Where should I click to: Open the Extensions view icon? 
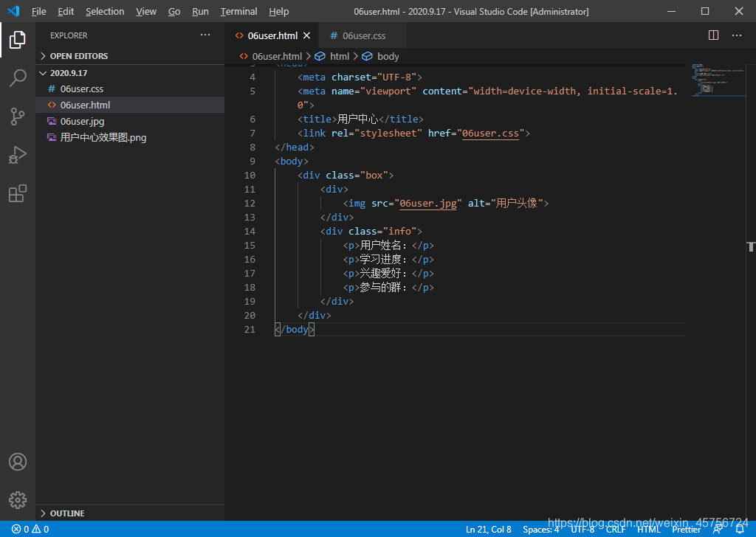pyautogui.click(x=18, y=193)
